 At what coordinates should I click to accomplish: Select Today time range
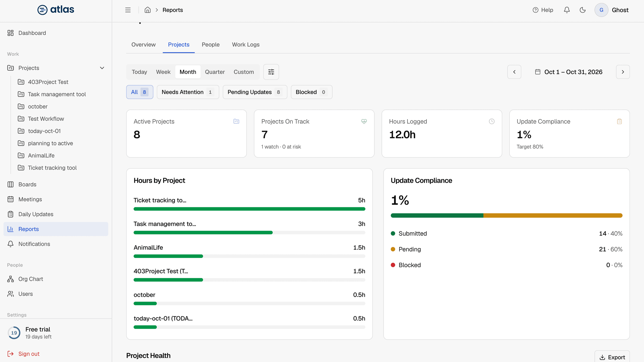click(139, 72)
